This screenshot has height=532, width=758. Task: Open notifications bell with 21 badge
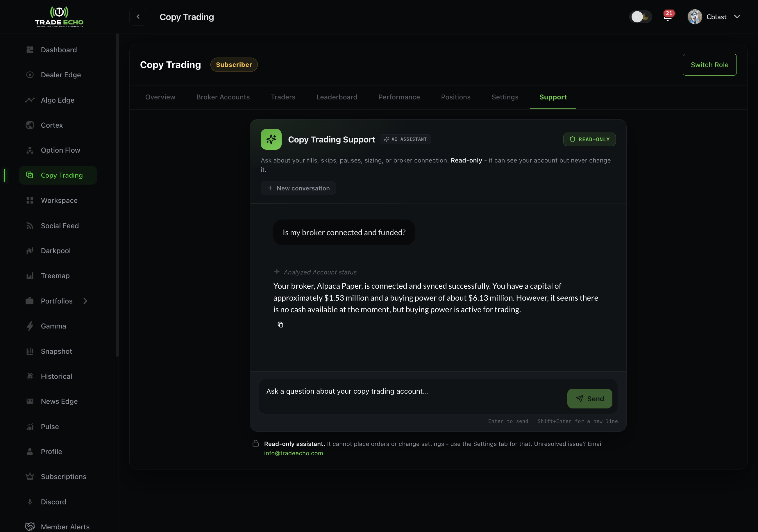click(668, 16)
